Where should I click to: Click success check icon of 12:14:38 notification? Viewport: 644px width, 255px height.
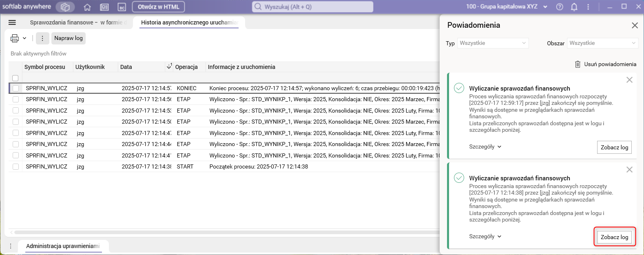(459, 178)
